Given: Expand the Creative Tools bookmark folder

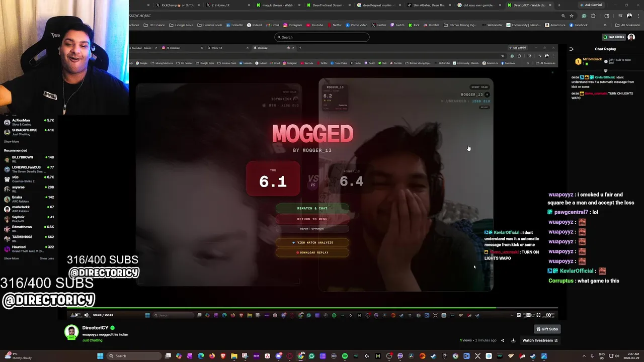Looking at the screenshot, I should (210, 25).
